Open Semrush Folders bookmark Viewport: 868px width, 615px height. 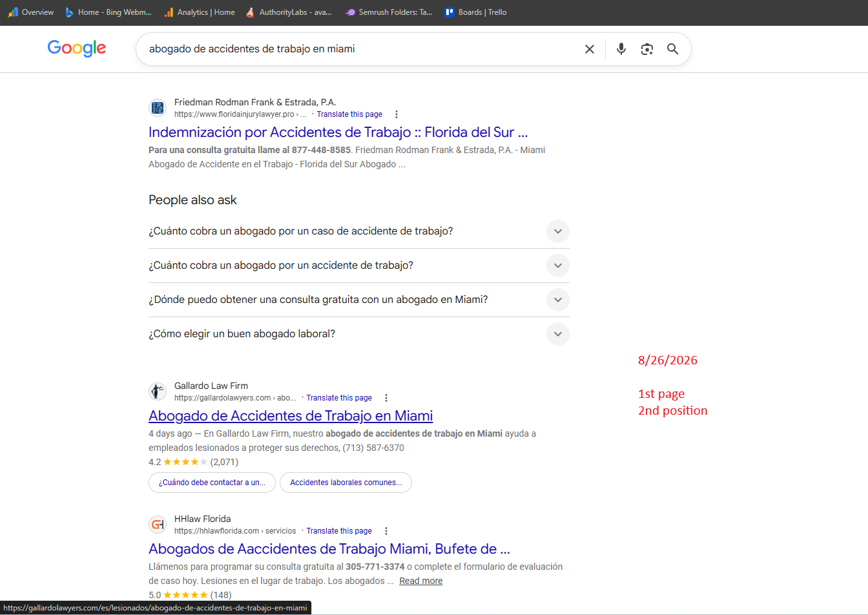point(388,12)
